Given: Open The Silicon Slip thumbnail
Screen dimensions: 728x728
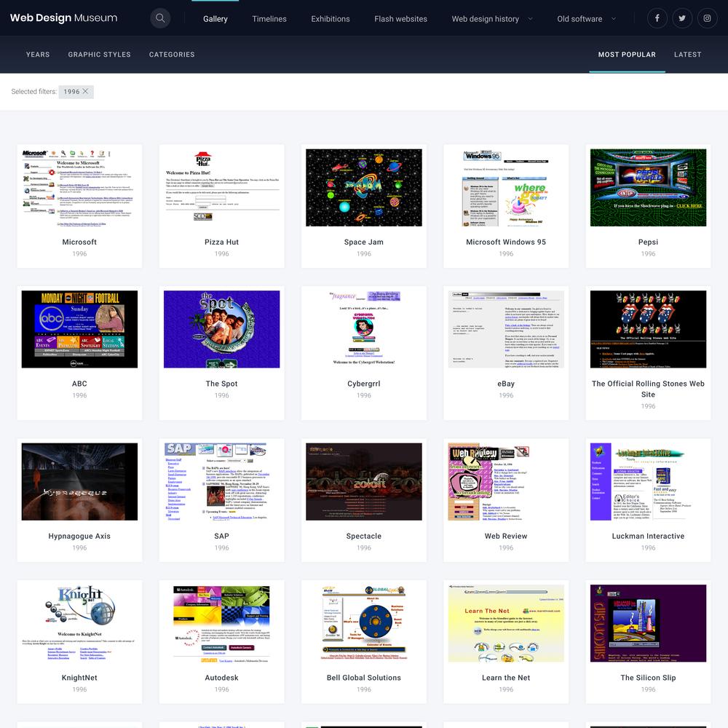Looking at the screenshot, I should coord(648,623).
